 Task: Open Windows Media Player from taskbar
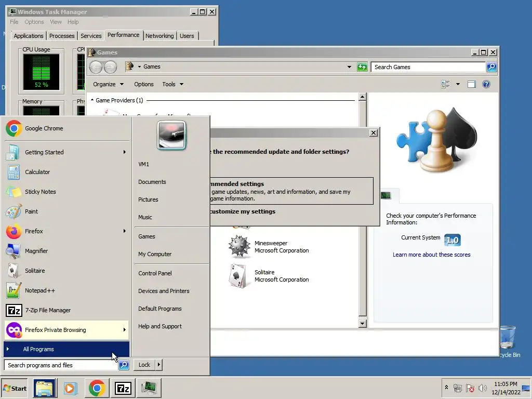(x=70, y=388)
